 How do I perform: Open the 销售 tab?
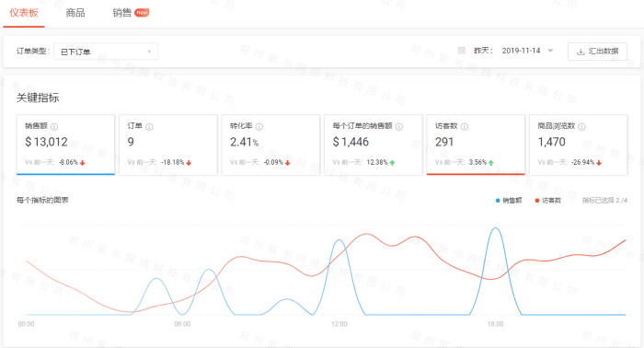(122, 13)
